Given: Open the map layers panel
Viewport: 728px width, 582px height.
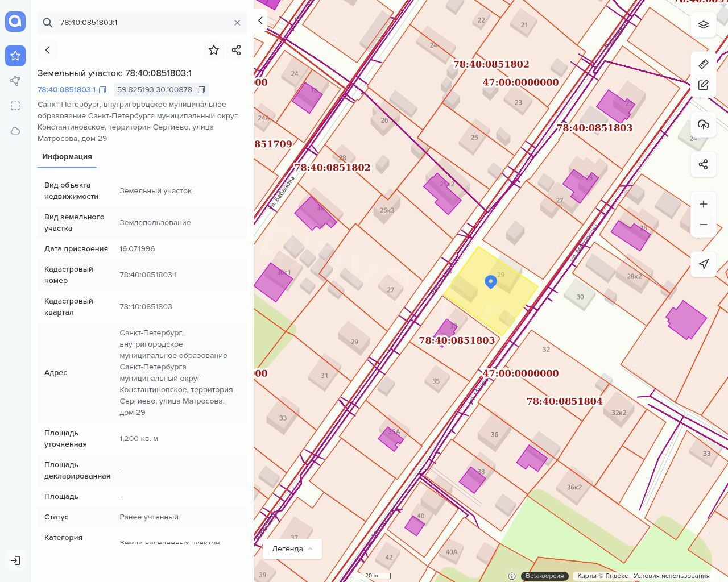Looking at the screenshot, I should [704, 24].
